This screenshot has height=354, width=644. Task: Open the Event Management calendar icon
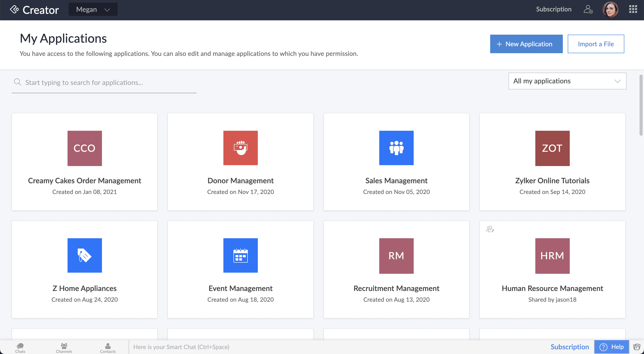[x=240, y=255]
